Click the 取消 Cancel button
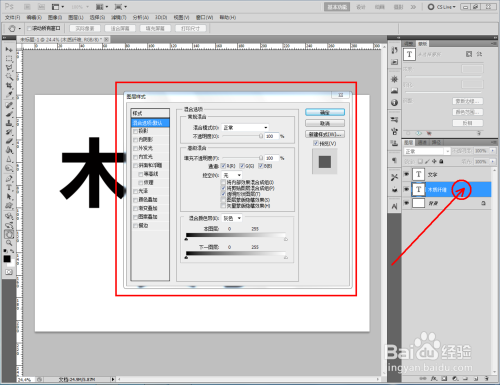 click(325, 123)
